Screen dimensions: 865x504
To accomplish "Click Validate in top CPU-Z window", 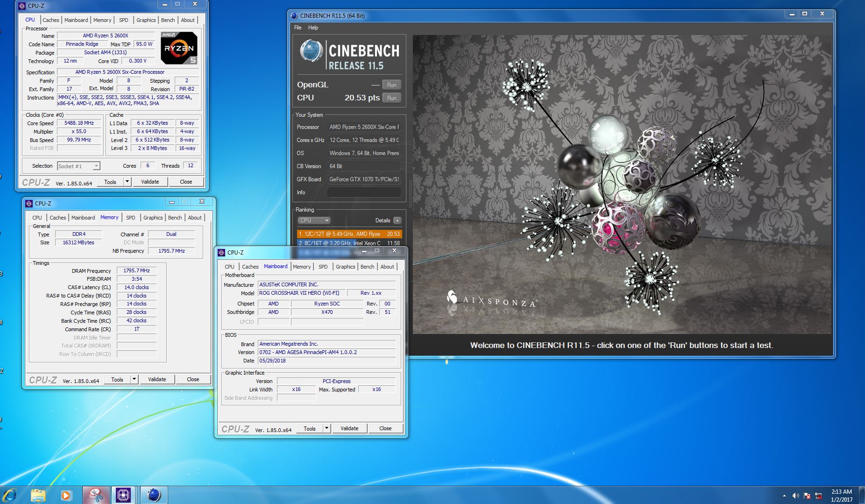I will 150,182.
